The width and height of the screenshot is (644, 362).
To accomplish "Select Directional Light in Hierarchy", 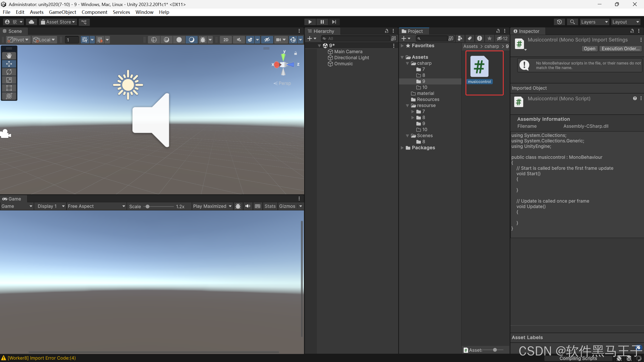I will click(x=351, y=58).
